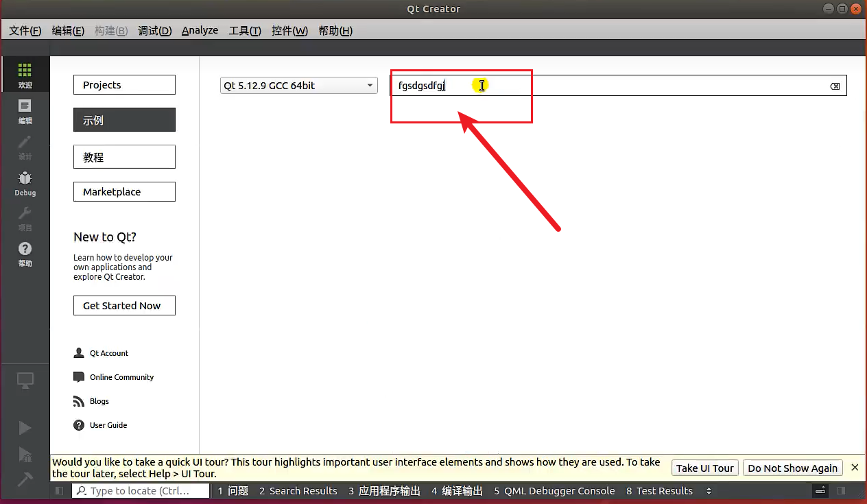Start debugging with the Run-Debug button
Screen dimensions: 867x504
tap(25, 454)
